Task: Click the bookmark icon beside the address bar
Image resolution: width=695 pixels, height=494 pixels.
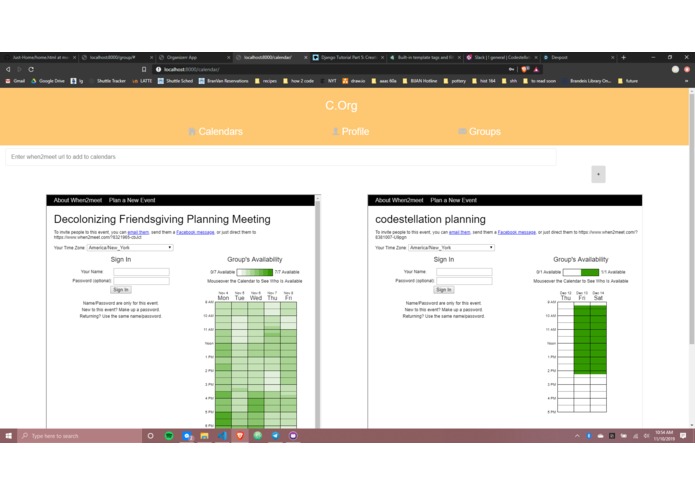Action: pos(144,70)
